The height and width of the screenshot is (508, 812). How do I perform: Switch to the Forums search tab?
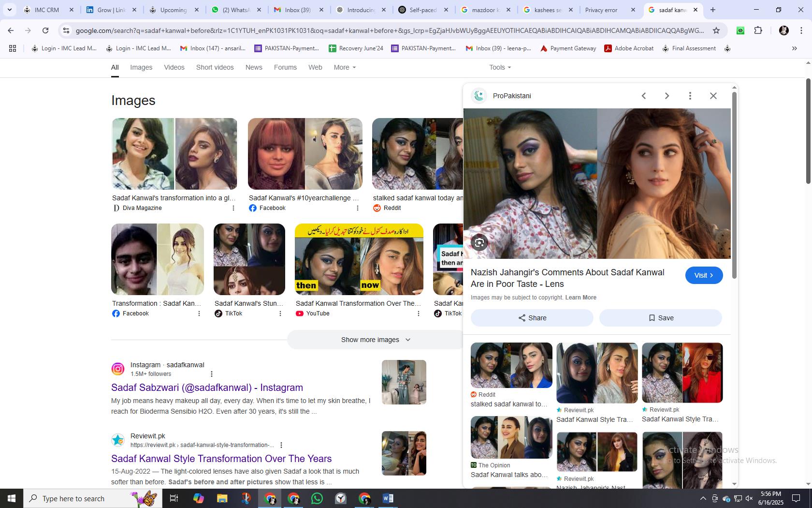(285, 67)
